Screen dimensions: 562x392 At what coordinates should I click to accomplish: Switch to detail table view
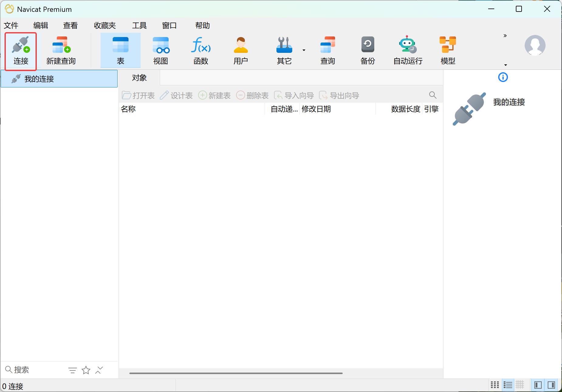(520, 385)
